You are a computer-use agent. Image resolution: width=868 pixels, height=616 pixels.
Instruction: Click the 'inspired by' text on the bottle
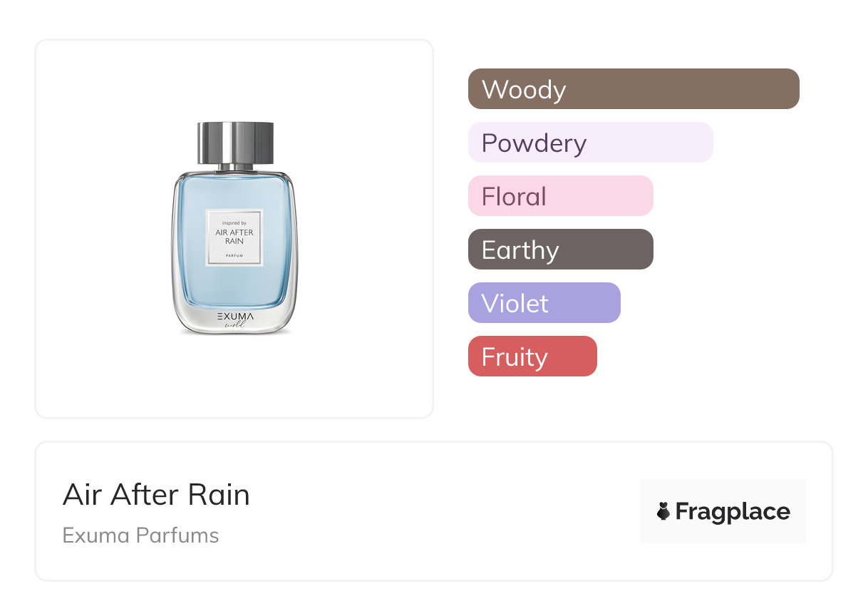point(234,222)
